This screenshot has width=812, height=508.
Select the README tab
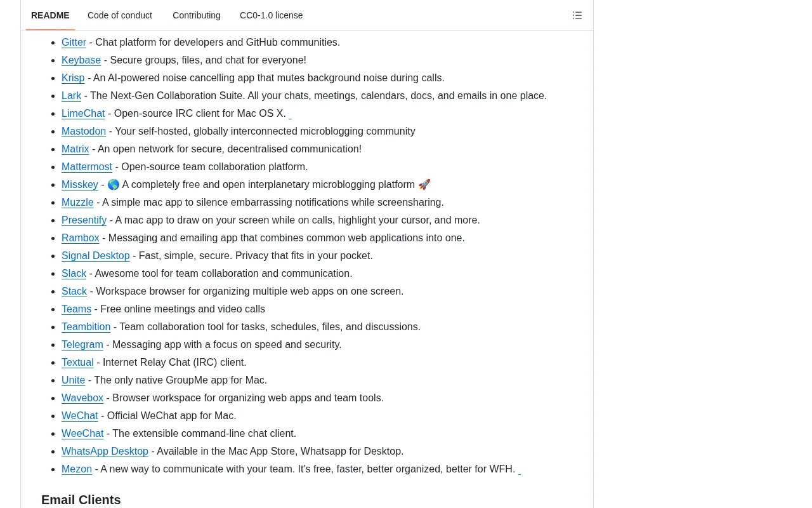point(50,15)
